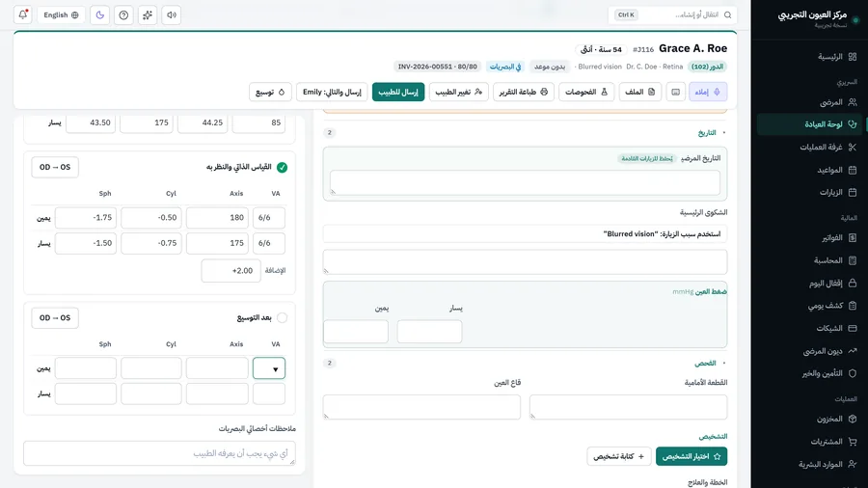Click right eye Axis field 180
Image resolution: width=868 pixels, height=488 pixels.
[x=217, y=217]
